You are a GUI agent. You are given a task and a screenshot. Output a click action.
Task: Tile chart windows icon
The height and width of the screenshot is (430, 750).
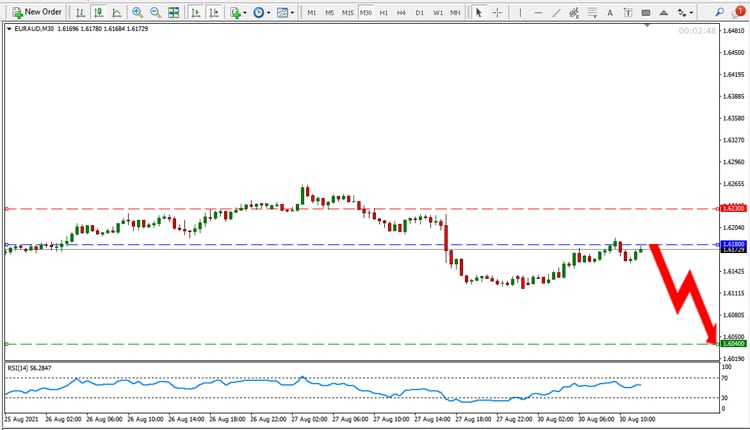(x=173, y=12)
